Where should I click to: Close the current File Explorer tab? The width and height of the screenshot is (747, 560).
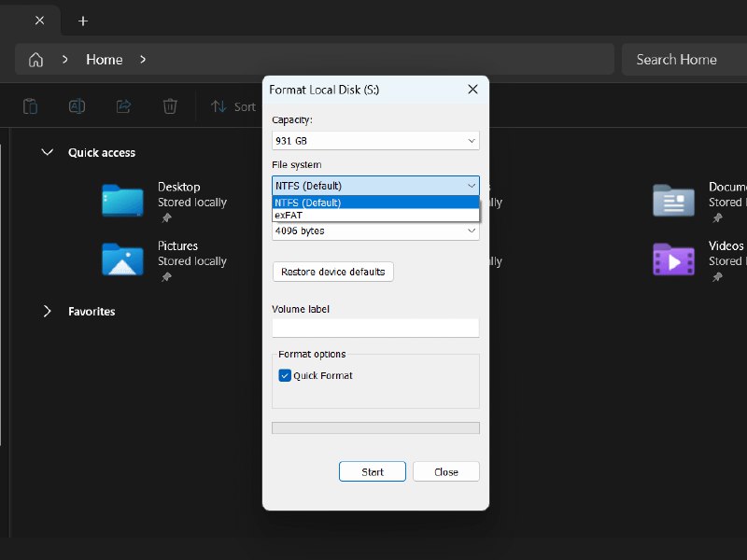[x=39, y=21]
